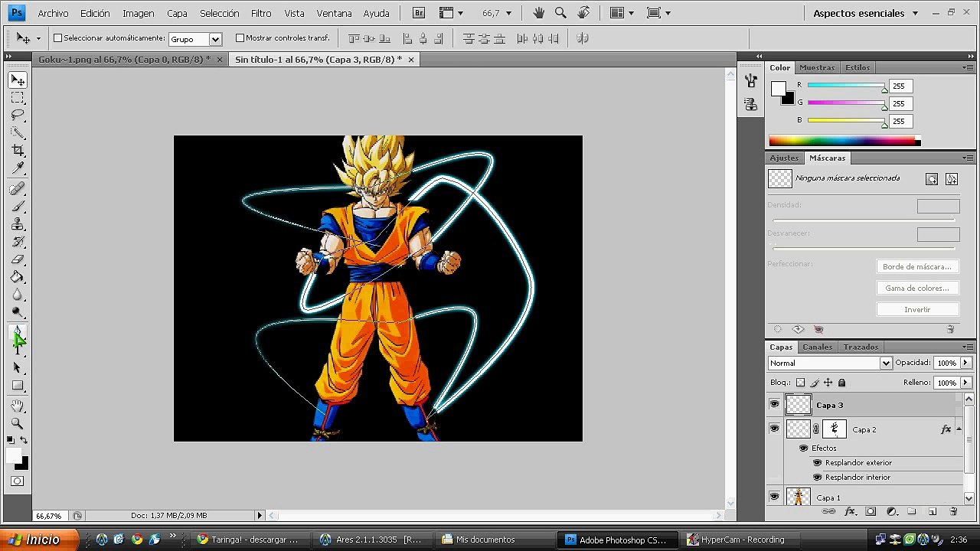Select the Brush tool

18,207
